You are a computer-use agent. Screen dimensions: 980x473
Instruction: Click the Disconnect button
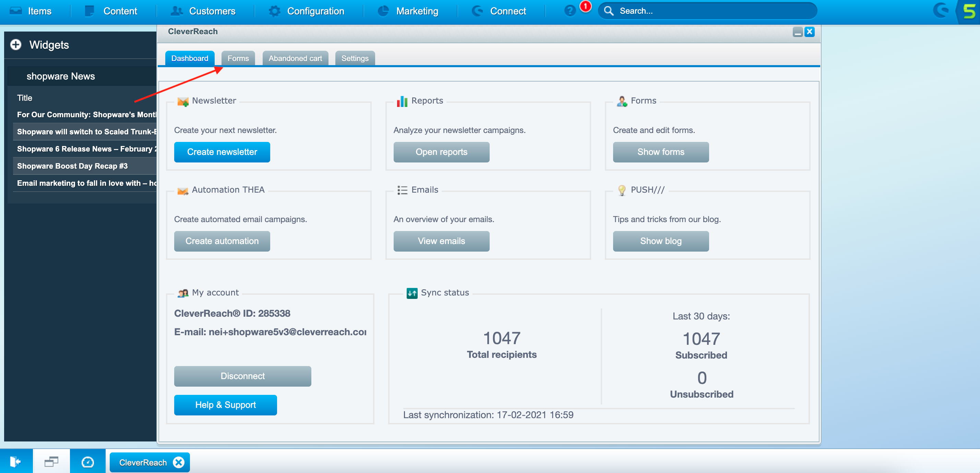[242, 376]
